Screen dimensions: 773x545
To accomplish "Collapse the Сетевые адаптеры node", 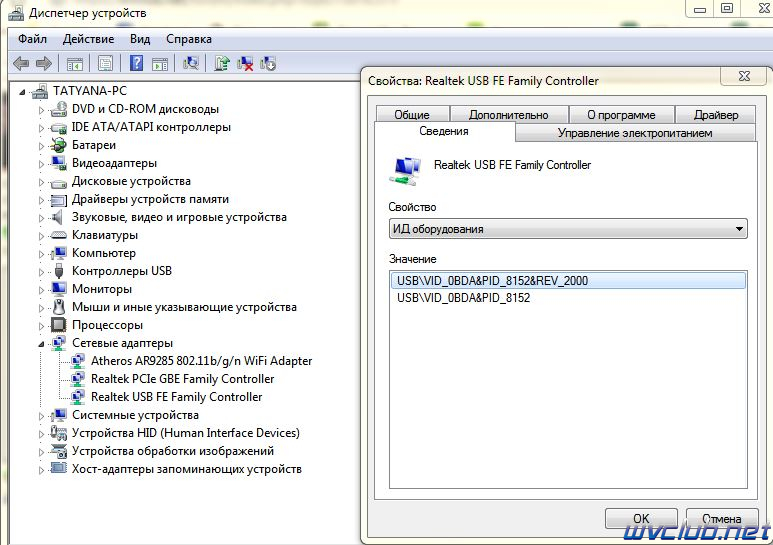I will (x=41, y=344).
